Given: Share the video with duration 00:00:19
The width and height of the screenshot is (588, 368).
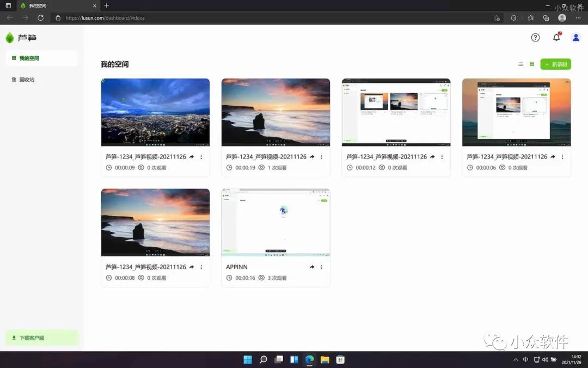Looking at the screenshot, I should click(312, 156).
